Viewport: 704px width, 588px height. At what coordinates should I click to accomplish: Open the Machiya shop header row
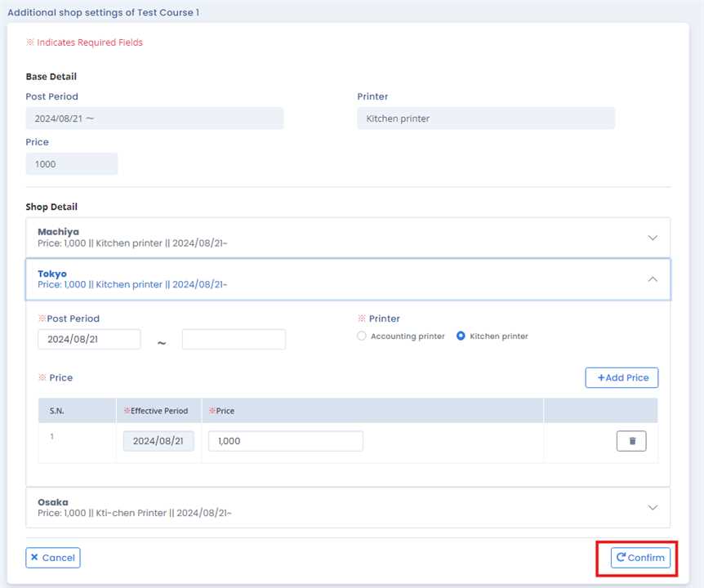pos(327,238)
